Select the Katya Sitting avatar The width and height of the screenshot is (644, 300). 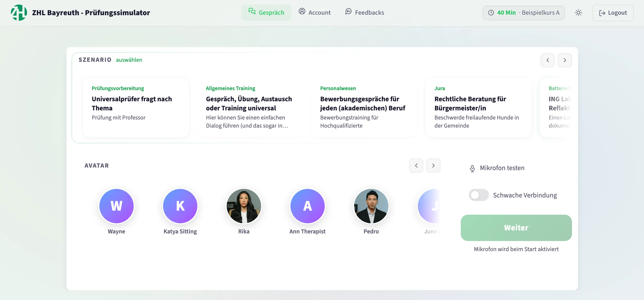[180, 206]
